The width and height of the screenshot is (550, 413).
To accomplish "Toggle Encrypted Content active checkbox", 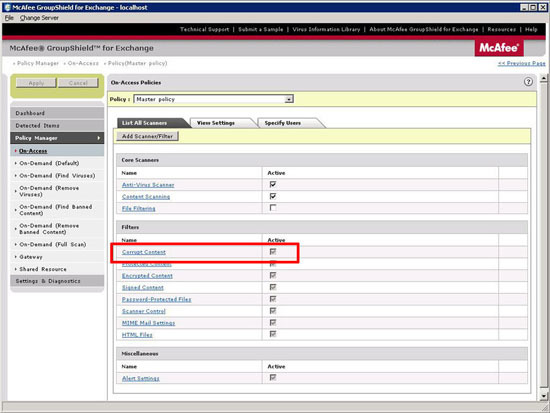I will pyautogui.click(x=273, y=275).
